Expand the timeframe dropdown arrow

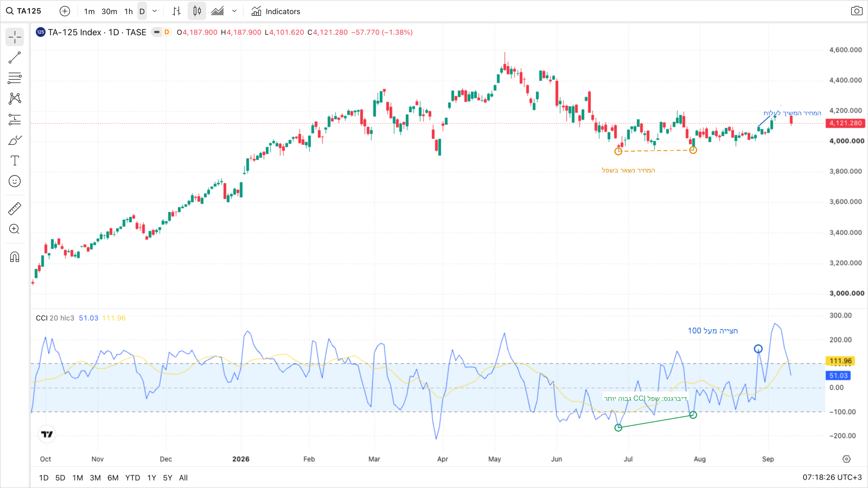[155, 11]
